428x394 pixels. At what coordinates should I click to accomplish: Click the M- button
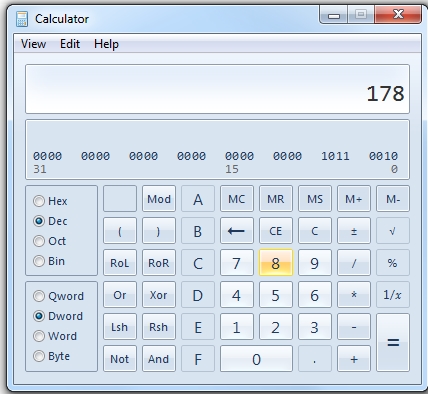[x=393, y=199]
